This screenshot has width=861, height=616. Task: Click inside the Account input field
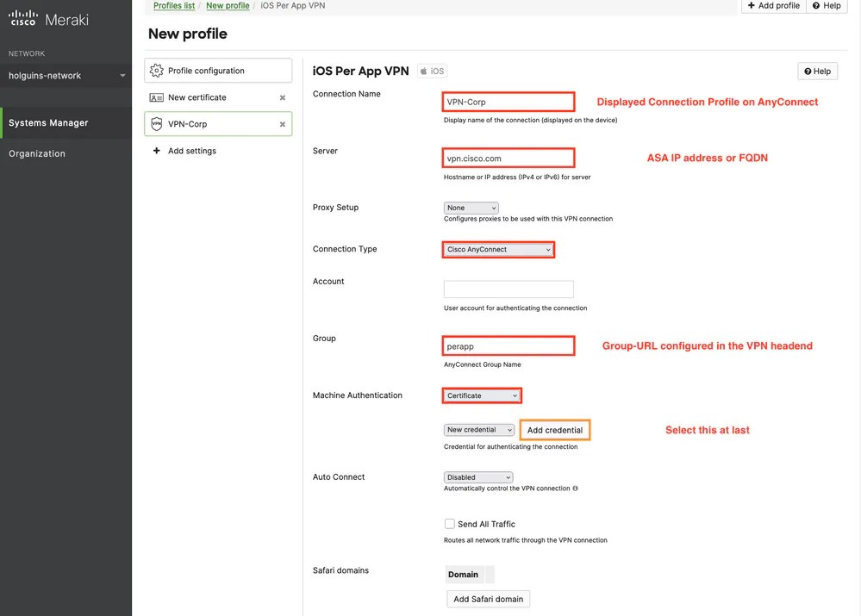coord(508,289)
